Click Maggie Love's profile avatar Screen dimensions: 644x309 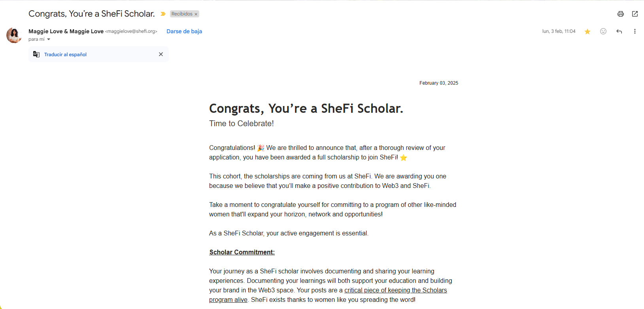[x=14, y=35]
